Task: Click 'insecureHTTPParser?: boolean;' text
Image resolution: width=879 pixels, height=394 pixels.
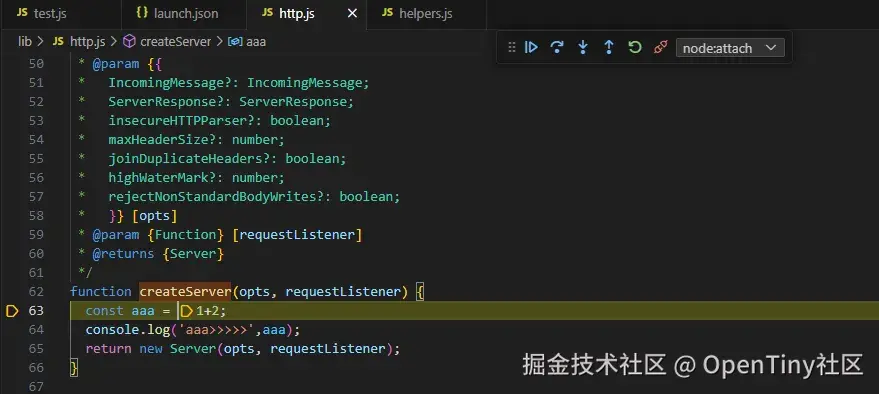Action: pos(220,121)
